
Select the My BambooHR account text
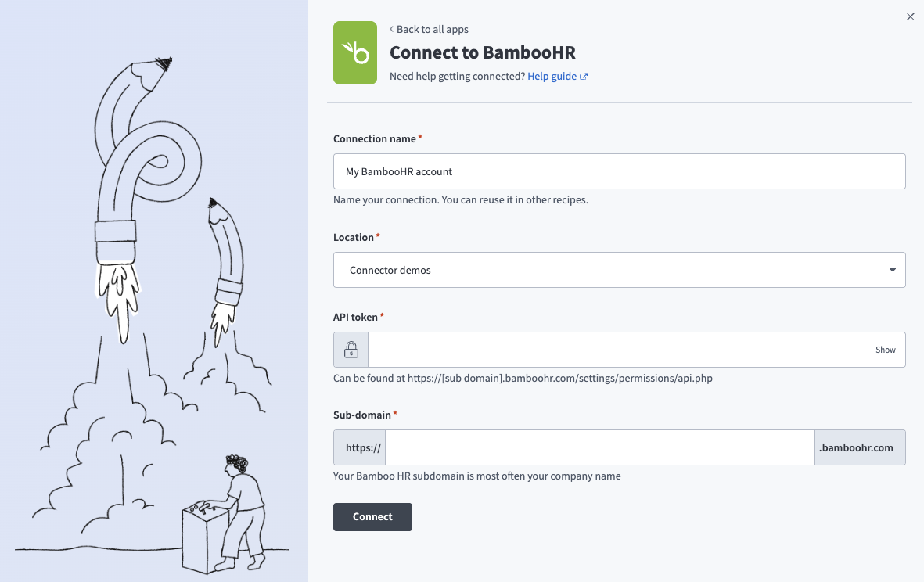point(401,171)
